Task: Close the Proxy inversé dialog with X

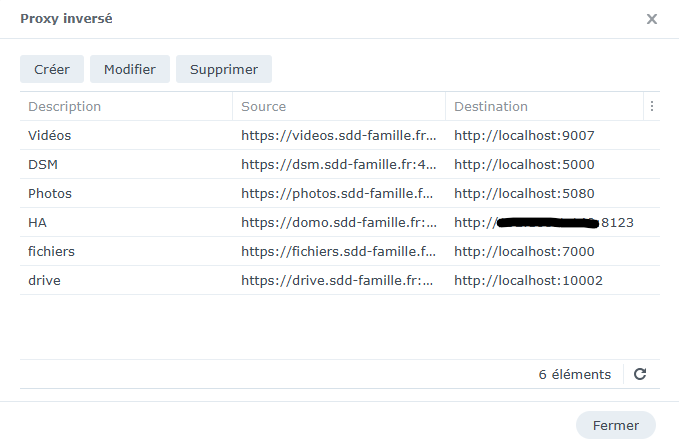Action: point(652,19)
